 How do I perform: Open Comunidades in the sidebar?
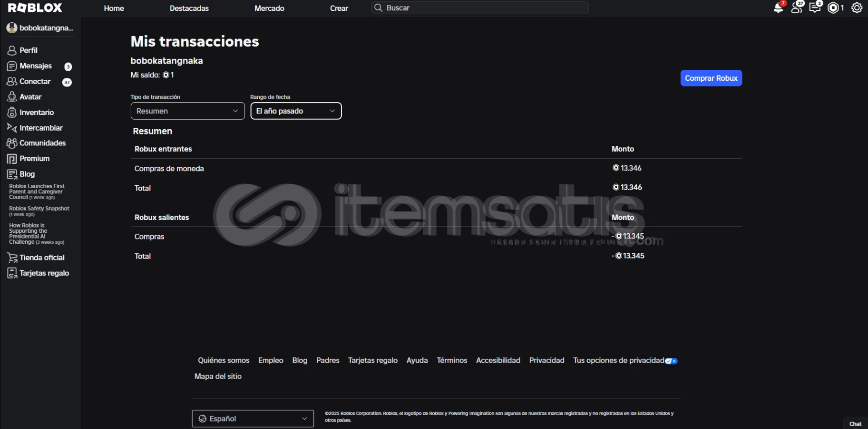pos(42,143)
